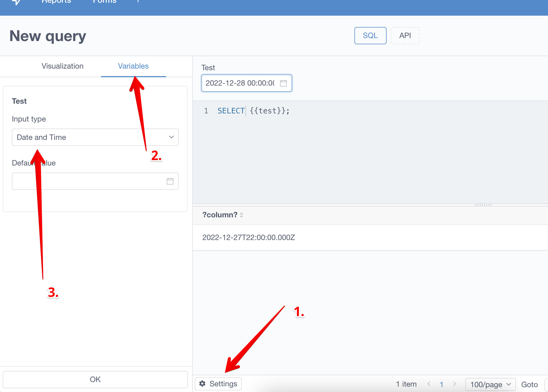Sort the ?column? header arrows
The width and height of the screenshot is (548, 392).
tap(242, 215)
